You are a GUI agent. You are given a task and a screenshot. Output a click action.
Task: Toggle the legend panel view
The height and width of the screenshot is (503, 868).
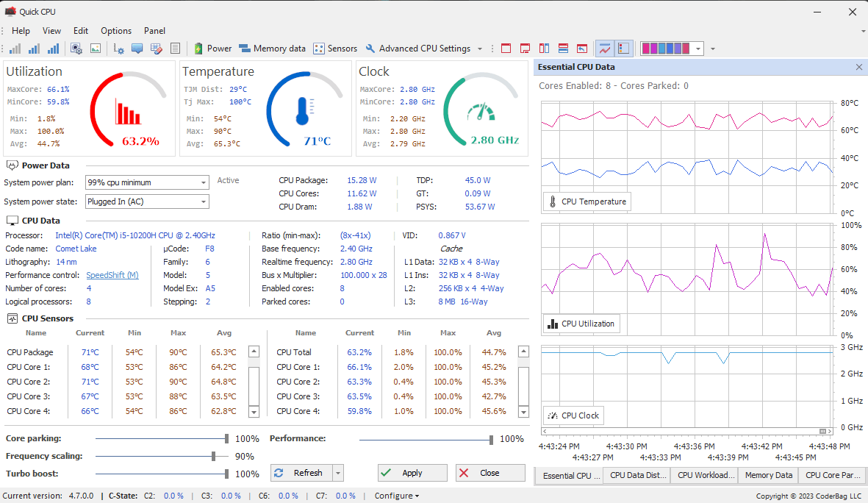[x=623, y=48]
